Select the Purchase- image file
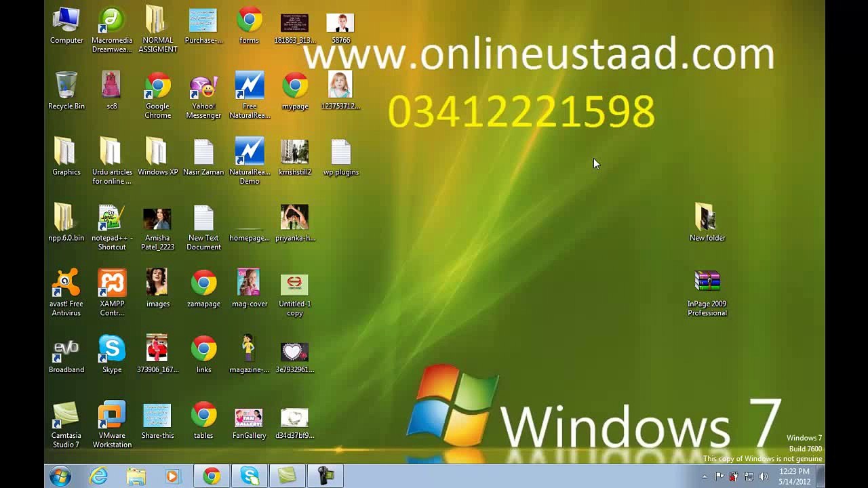Viewport: 868px width, 488px height. (203, 26)
